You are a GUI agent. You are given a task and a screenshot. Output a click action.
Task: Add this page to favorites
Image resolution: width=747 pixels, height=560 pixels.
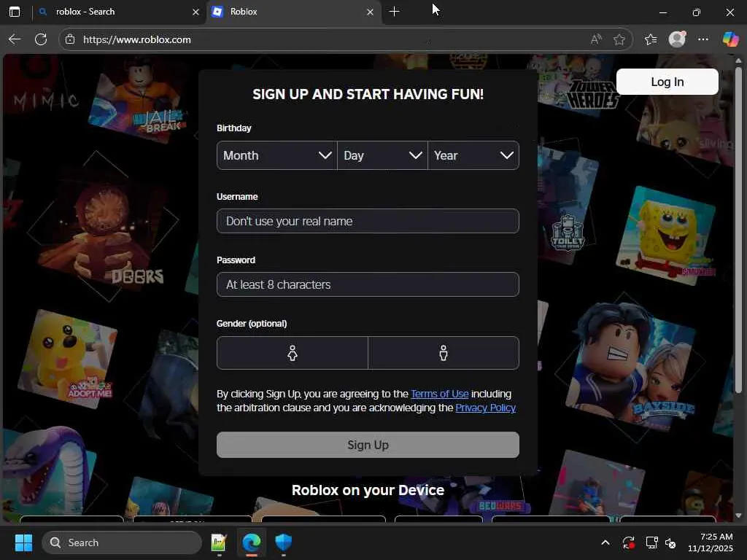[619, 39]
